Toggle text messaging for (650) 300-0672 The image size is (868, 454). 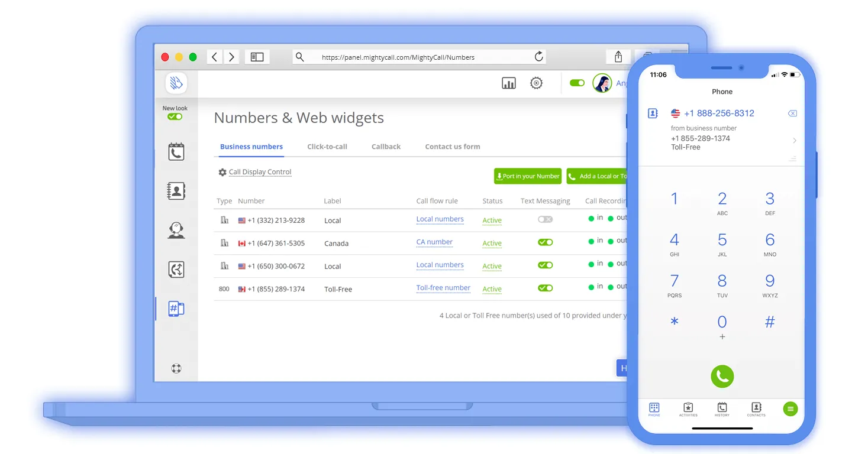pyautogui.click(x=545, y=265)
